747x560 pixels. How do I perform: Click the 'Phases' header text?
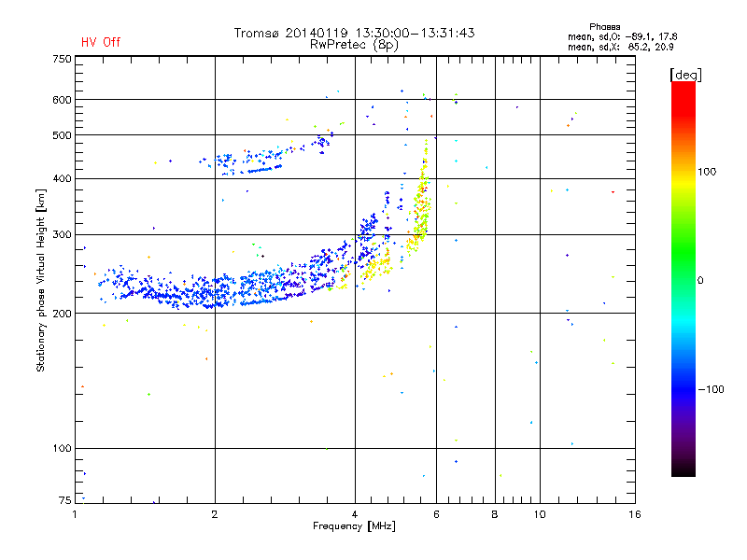pyautogui.click(x=604, y=27)
